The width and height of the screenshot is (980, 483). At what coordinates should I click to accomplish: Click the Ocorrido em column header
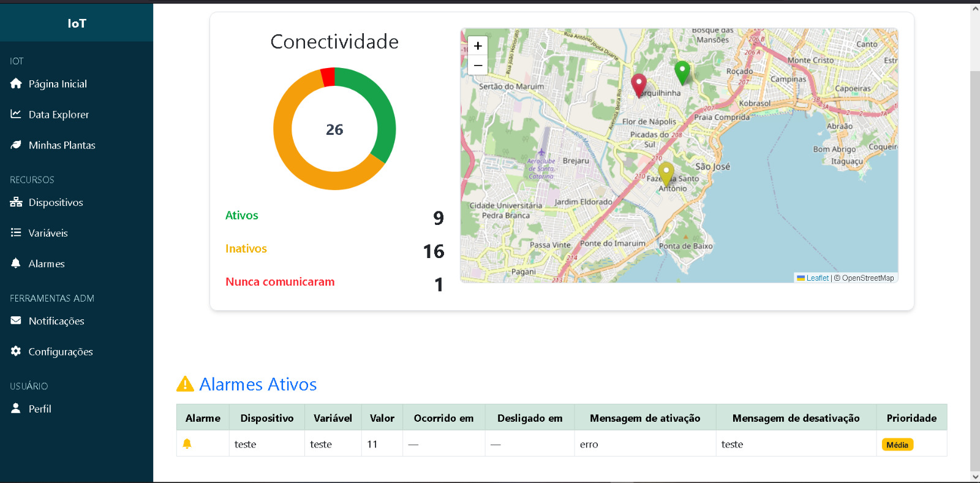tap(444, 418)
